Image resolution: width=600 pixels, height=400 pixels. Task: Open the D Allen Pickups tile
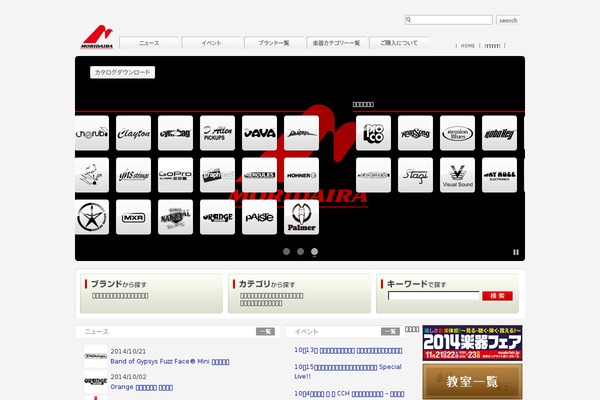(x=217, y=133)
